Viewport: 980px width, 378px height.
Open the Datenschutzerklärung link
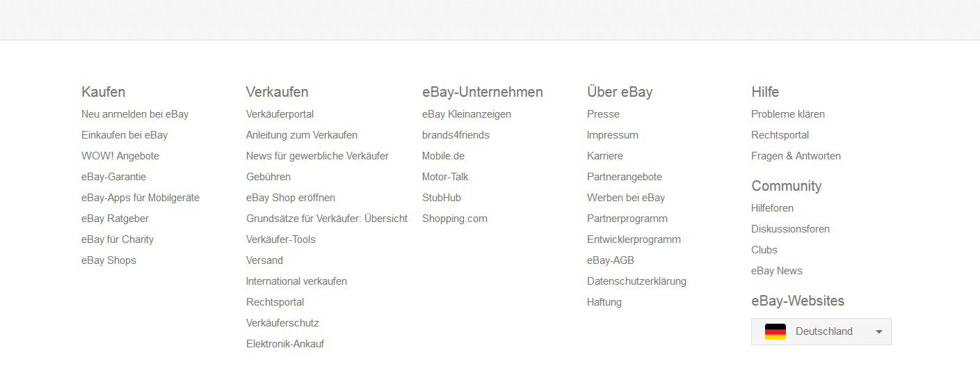[636, 281]
